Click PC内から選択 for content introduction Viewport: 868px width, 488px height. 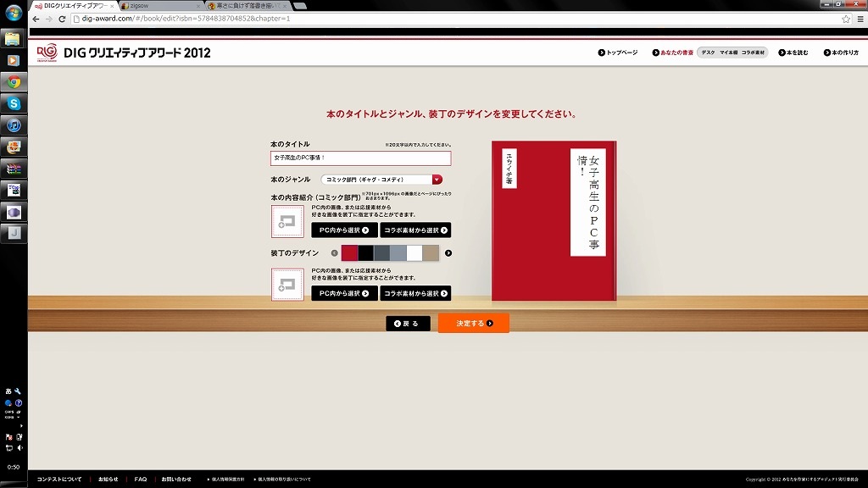(x=344, y=230)
